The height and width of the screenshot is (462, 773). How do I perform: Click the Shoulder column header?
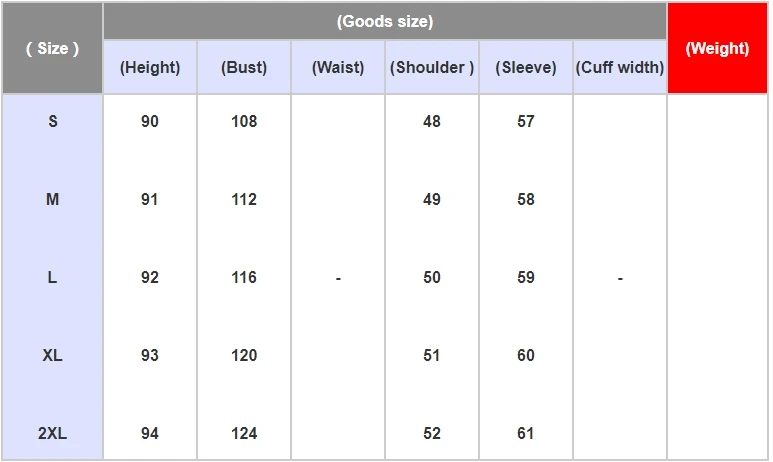point(432,67)
